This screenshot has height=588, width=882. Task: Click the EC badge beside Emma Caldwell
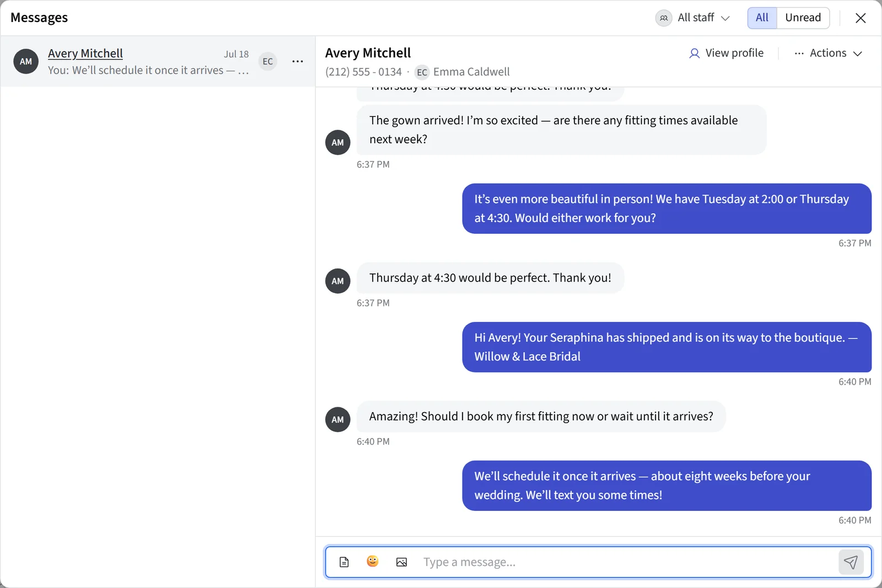422,72
